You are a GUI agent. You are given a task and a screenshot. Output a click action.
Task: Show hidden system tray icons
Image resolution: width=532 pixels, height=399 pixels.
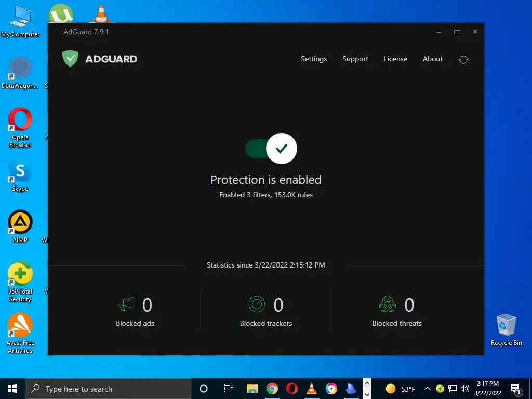[x=428, y=389]
